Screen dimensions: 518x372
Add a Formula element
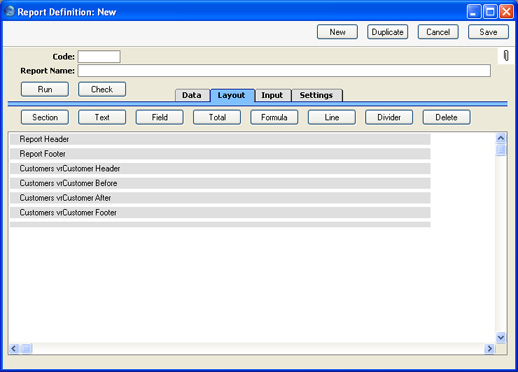coord(274,117)
